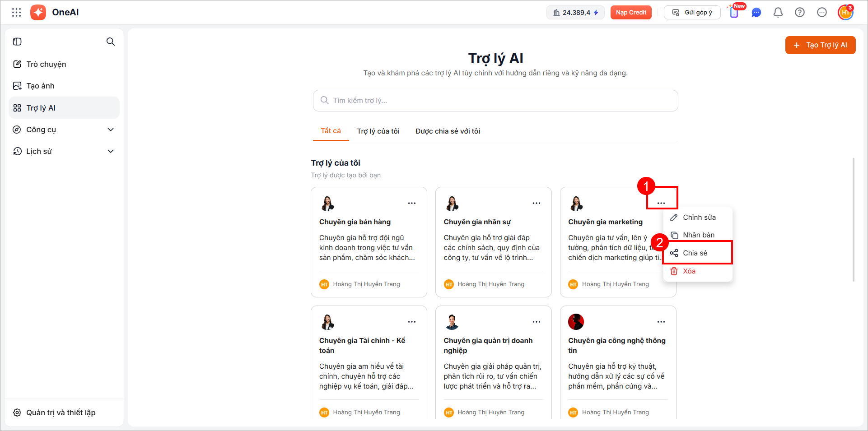The width and height of the screenshot is (868, 431).
Task: Click the Chuyên gia công nghệ thông tin description
Action: point(616,376)
